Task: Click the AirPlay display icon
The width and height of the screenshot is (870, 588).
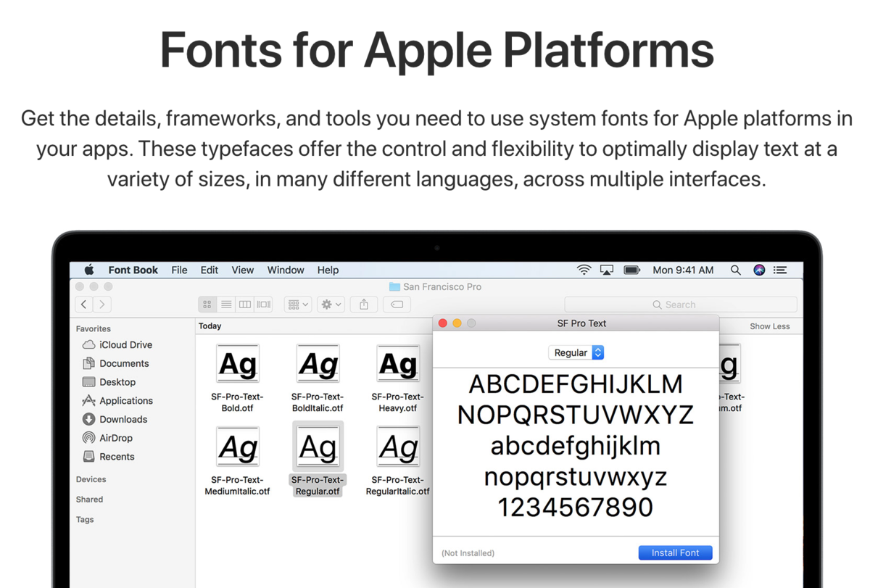Action: click(607, 270)
